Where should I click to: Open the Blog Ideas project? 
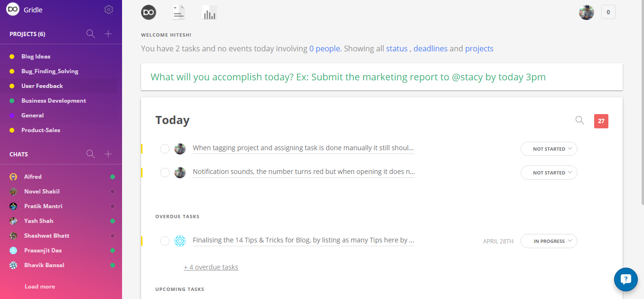pos(36,57)
